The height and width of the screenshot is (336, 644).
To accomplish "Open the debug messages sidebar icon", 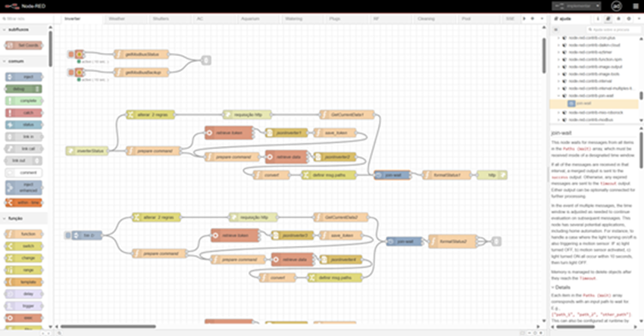I will click(x=617, y=17).
